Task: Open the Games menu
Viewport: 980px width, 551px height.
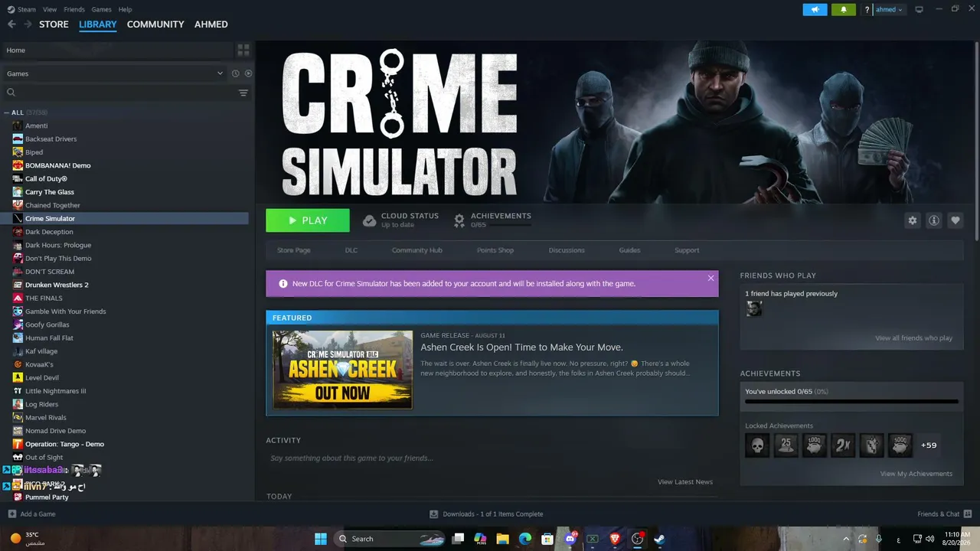Action: coord(101,9)
